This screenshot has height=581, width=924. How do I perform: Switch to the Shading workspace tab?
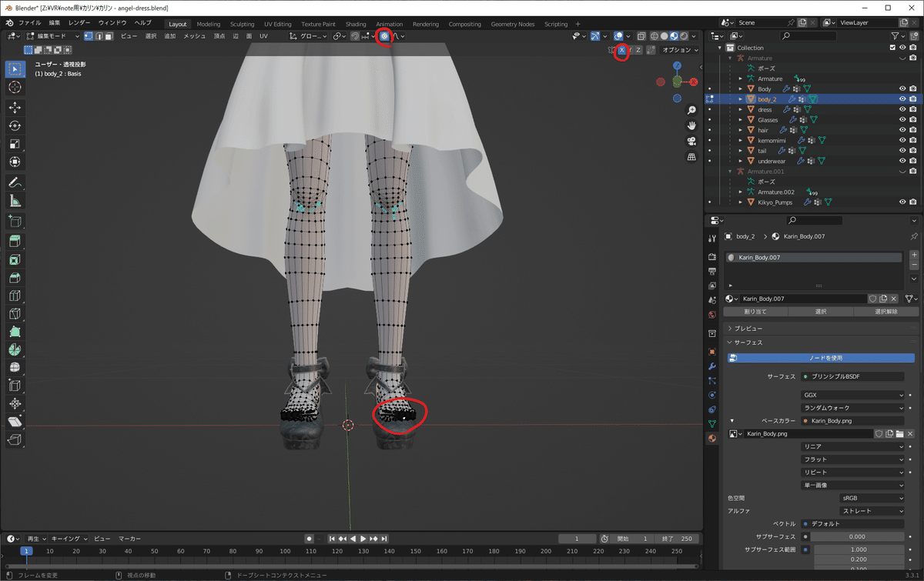356,24
